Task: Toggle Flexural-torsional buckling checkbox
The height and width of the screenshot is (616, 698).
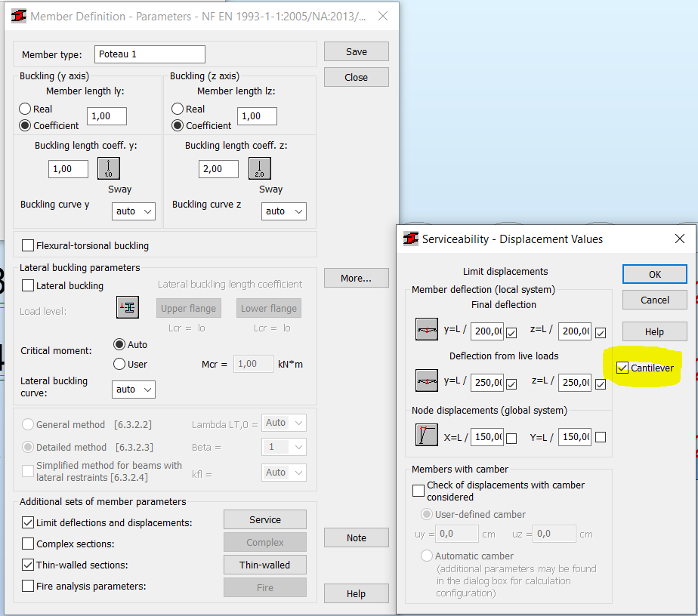Action: 28,245
